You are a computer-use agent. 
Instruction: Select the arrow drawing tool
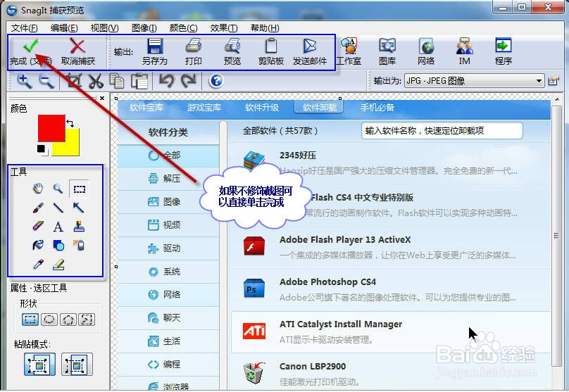[x=79, y=208]
